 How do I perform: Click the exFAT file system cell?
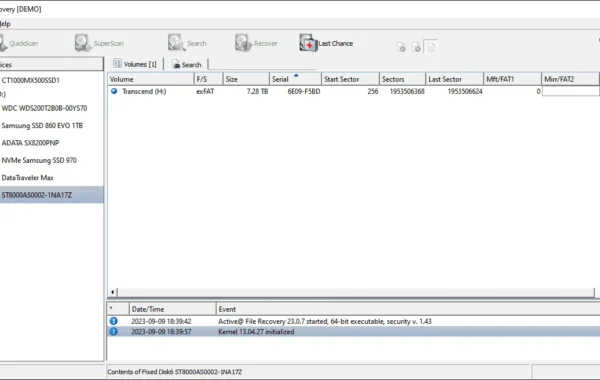click(x=205, y=91)
